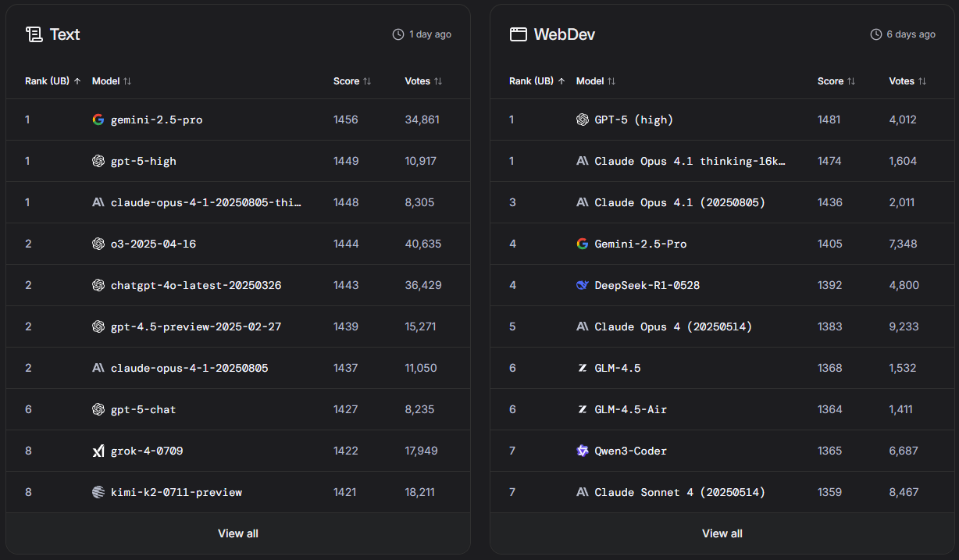Image resolution: width=959 pixels, height=560 pixels.
Task: Click the 1481 score for GPT-5 (high)
Action: [830, 119]
